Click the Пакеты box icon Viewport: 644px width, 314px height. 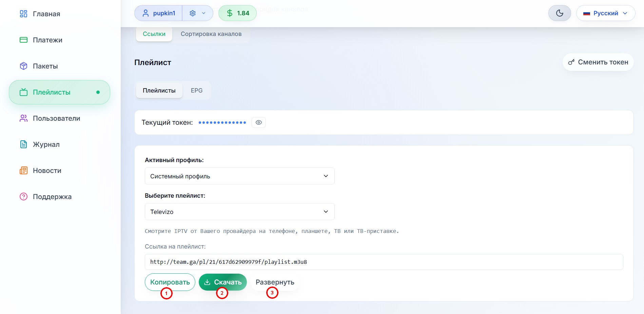click(x=23, y=66)
